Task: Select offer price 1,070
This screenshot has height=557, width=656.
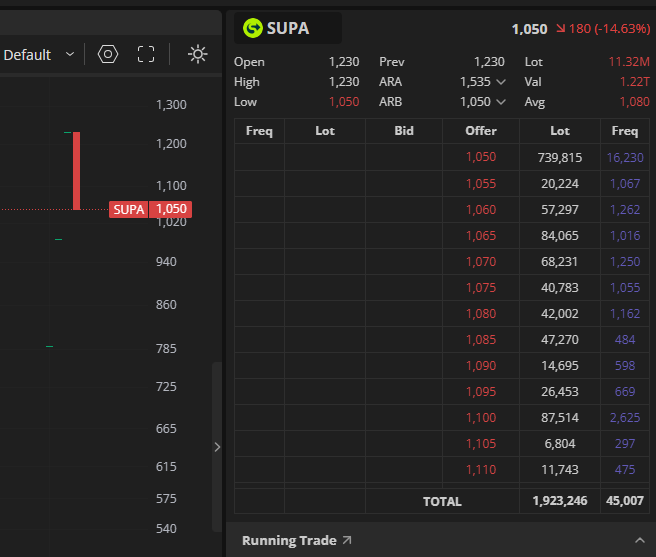Action: [481, 262]
